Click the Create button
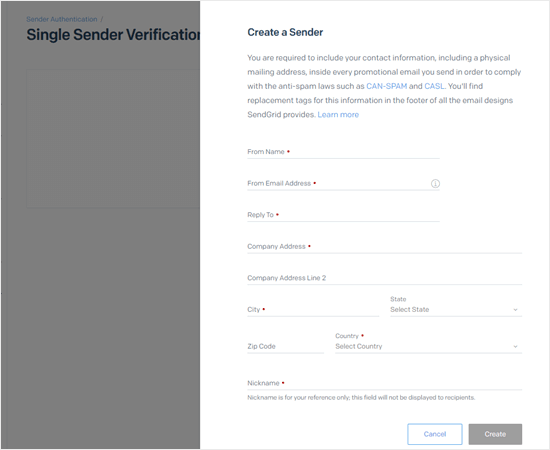 pos(495,434)
